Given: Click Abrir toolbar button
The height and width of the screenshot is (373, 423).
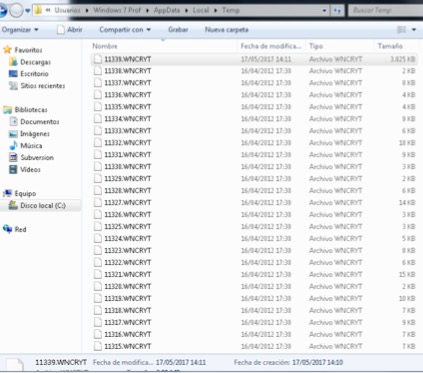Looking at the screenshot, I should click(69, 30).
